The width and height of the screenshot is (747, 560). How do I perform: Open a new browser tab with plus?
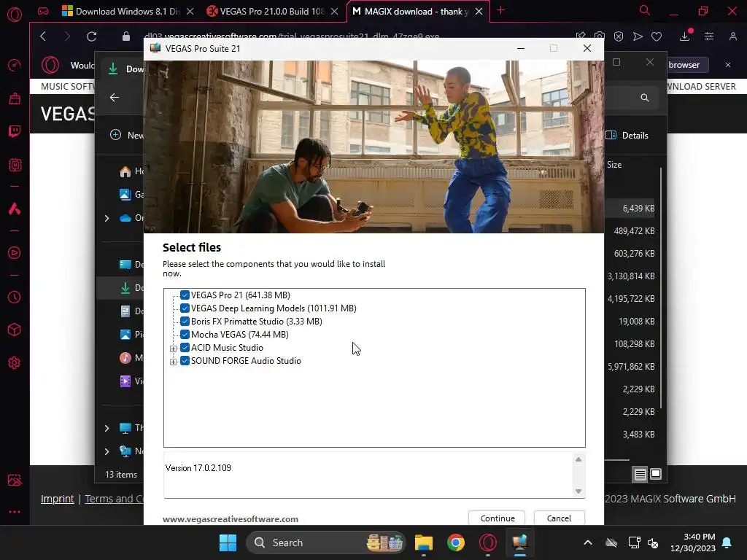(x=500, y=10)
